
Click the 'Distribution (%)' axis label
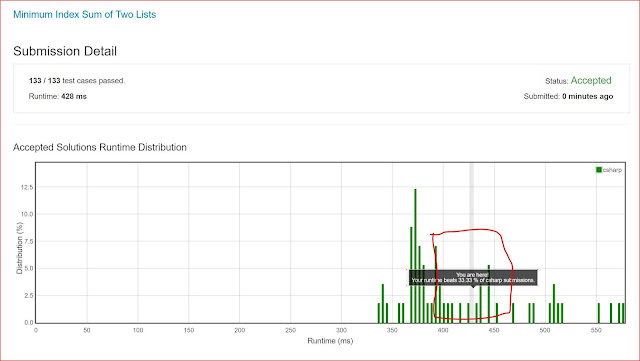(19, 248)
